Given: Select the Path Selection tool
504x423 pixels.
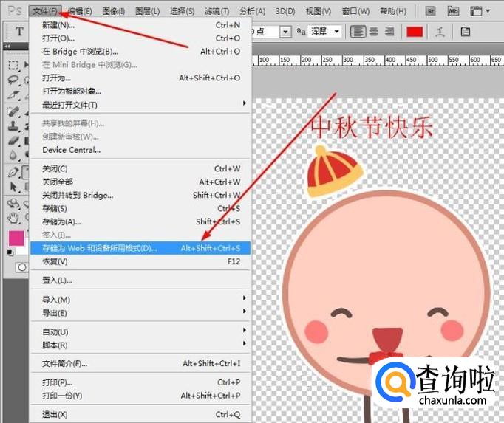Looking at the screenshot, I should [x=13, y=187].
